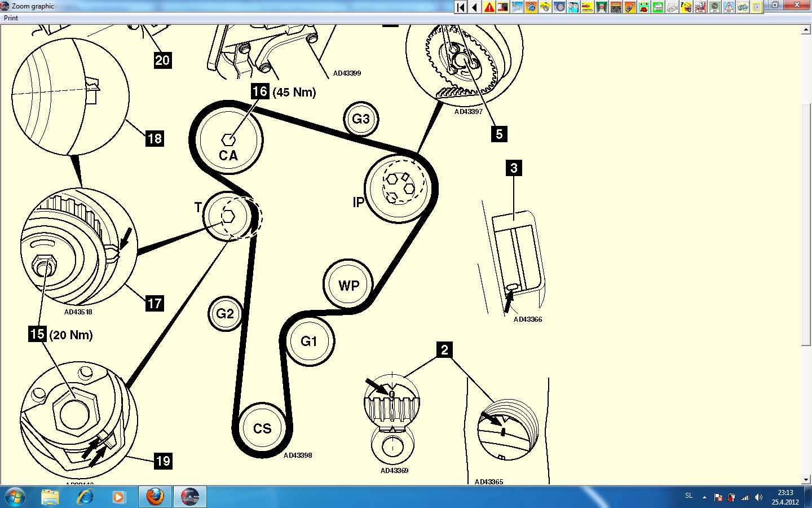Click the ABS warning triangle icon
This screenshot has width=812, height=508.
coord(729,7)
